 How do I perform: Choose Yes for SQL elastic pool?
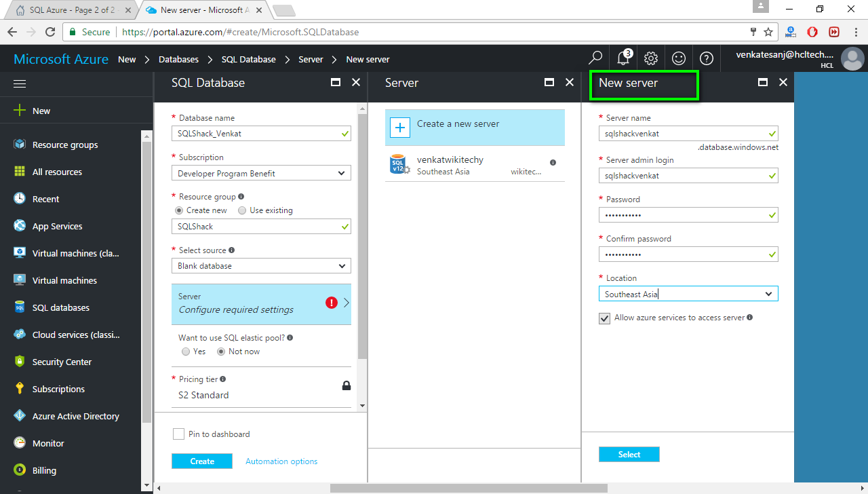[x=186, y=351]
